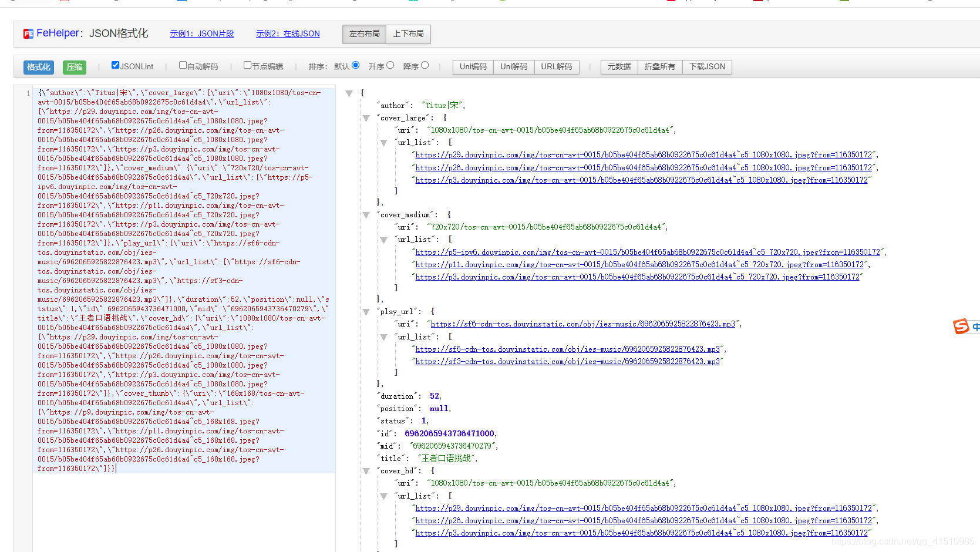Click the 下载JSON download button
This screenshot has width=980, height=552.
point(707,67)
